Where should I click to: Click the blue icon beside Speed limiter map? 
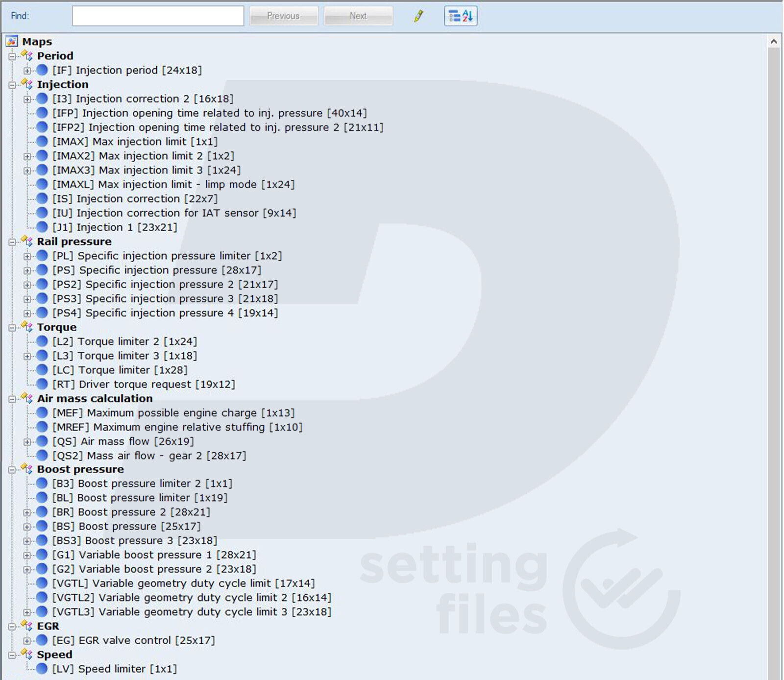click(42, 669)
